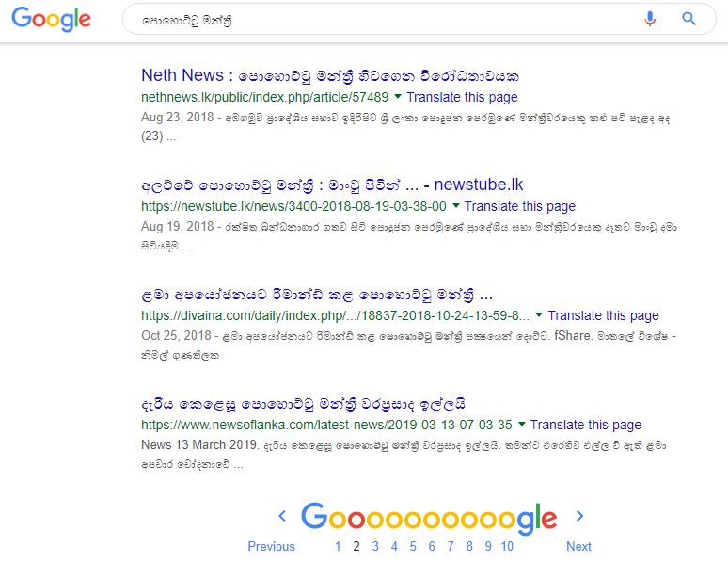The width and height of the screenshot is (728, 562).
Task: Click the divaina.com/daily/index.php URL text
Action: pyautogui.click(x=335, y=315)
